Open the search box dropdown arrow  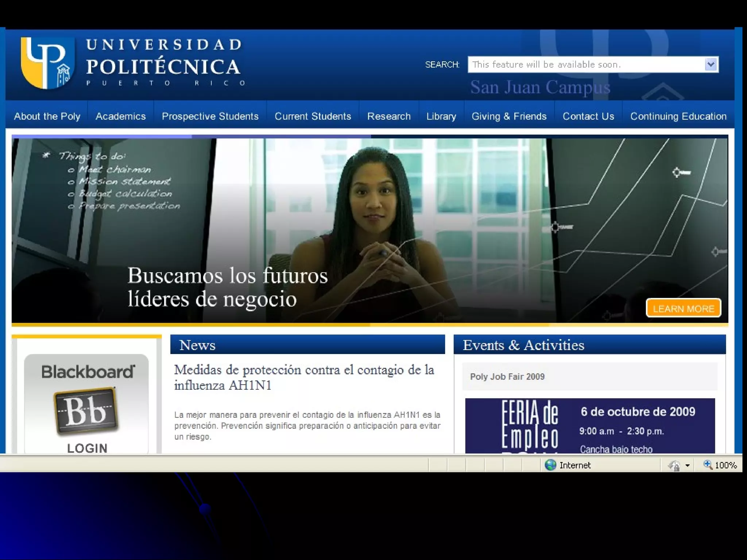(x=711, y=65)
